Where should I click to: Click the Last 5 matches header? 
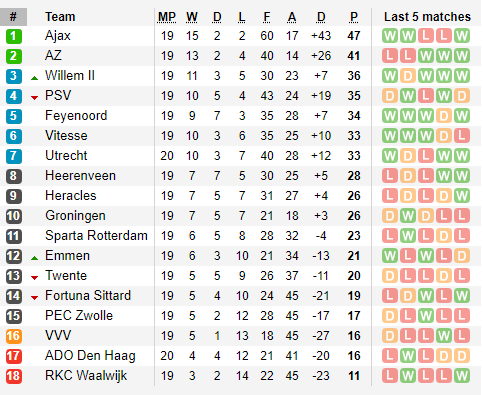[x=427, y=17]
